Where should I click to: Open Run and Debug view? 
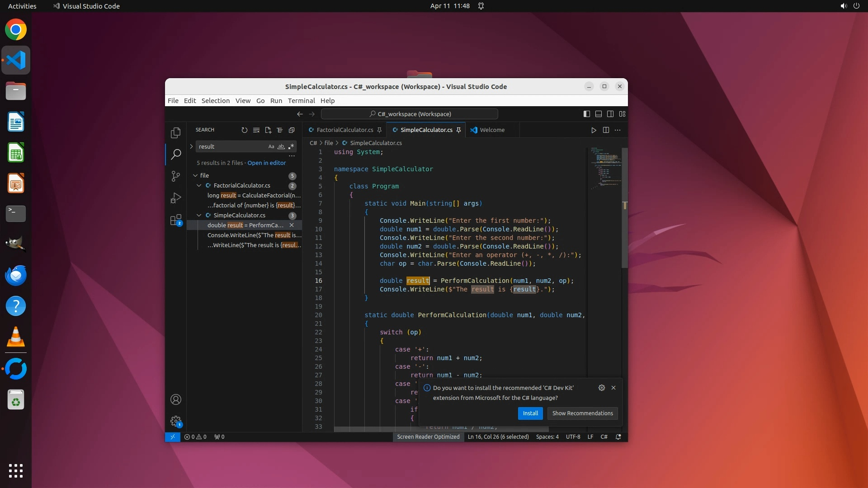[176, 198]
